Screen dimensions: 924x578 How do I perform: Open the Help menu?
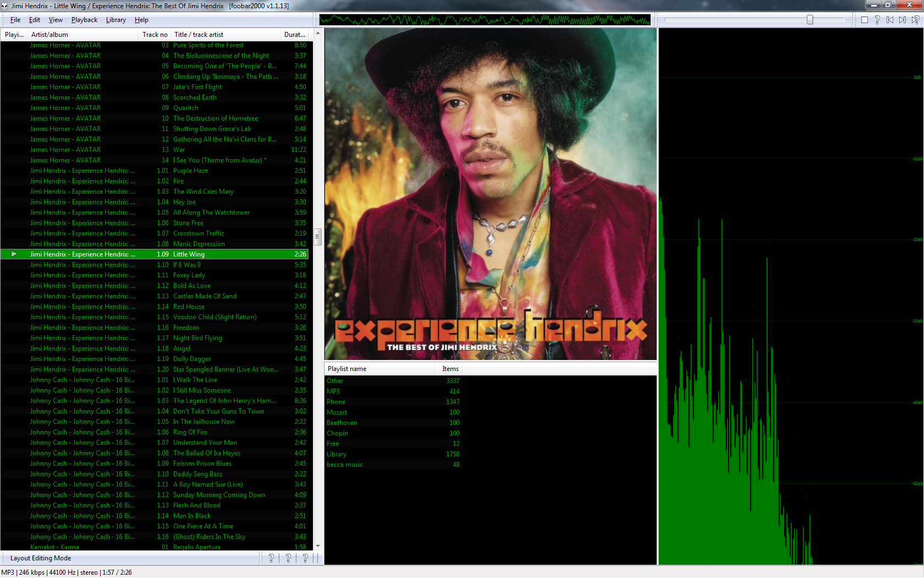(x=141, y=20)
